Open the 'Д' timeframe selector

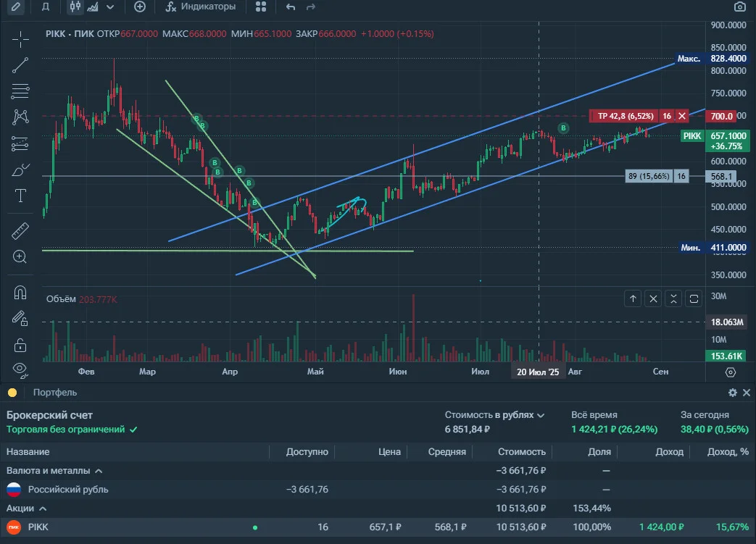tap(46, 7)
